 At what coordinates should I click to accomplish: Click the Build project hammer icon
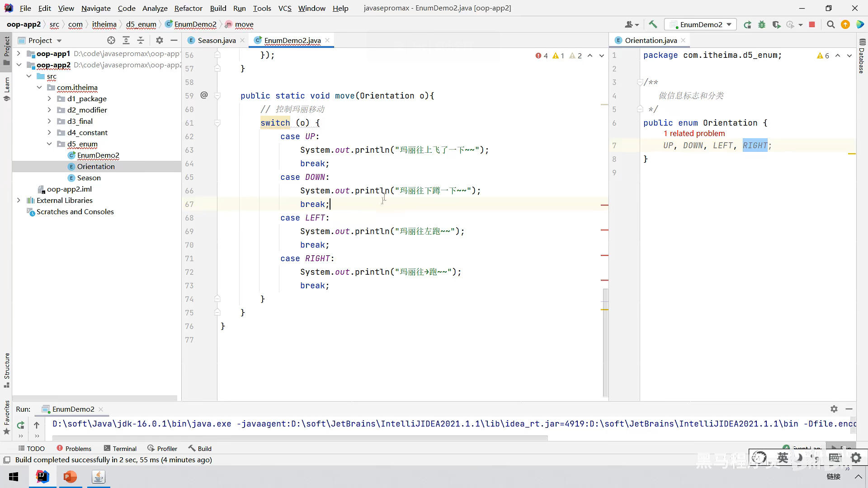[x=653, y=24]
